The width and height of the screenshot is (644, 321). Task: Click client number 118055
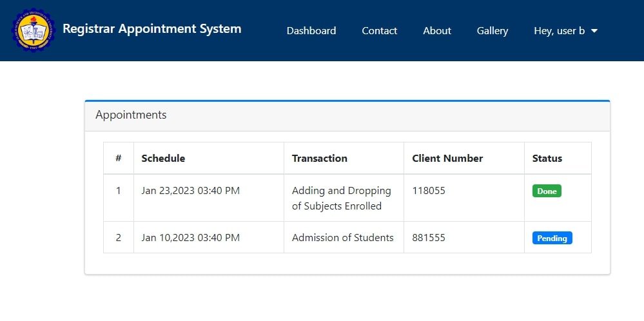[x=429, y=191]
